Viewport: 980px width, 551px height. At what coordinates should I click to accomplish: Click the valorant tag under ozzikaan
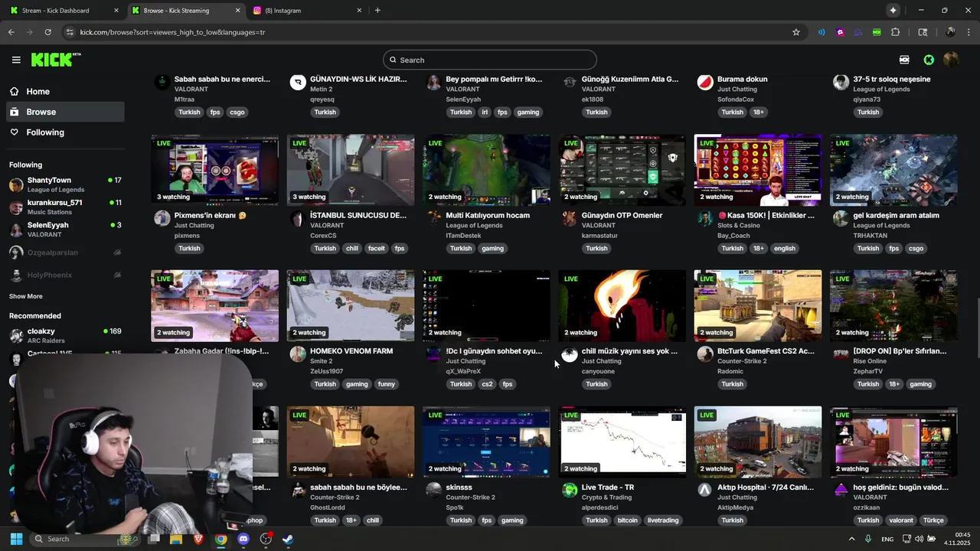(902, 520)
